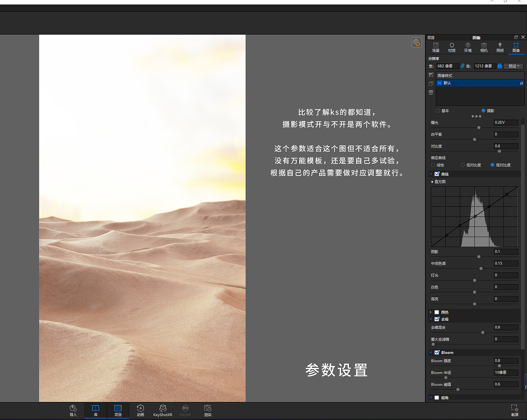
Task: Select the 默认 image style entry
Action: tap(479, 83)
